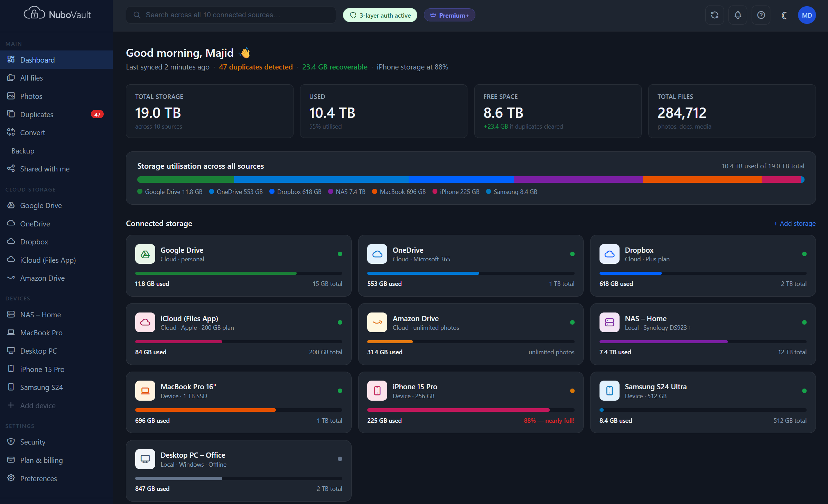
Task: Open Plan & billing settings
Action: [x=56, y=460]
